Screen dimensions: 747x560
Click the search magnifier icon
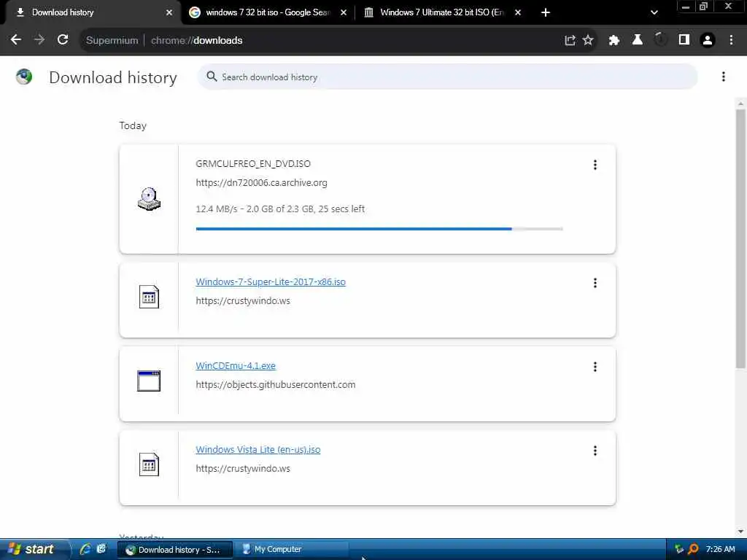pyautogui.click(x=212, y=77)
